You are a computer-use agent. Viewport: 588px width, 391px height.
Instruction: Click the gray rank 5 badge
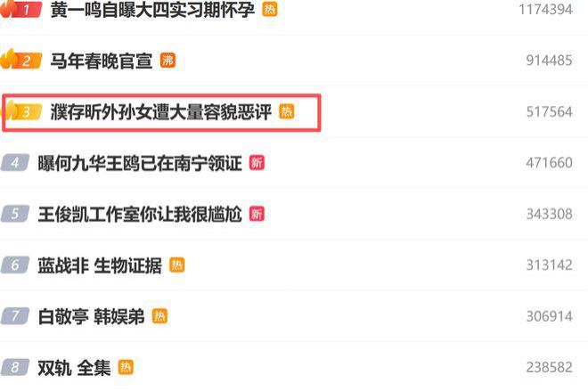(15, 214)
